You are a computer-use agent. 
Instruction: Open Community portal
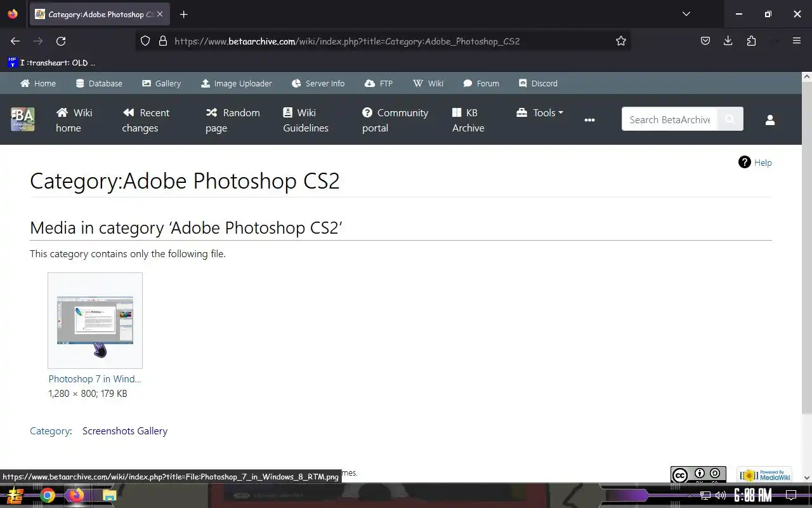(x=395, y=120)
